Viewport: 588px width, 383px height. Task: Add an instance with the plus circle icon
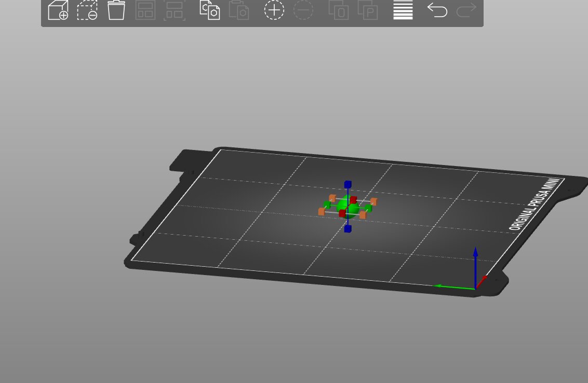click(x=274, y=10)
